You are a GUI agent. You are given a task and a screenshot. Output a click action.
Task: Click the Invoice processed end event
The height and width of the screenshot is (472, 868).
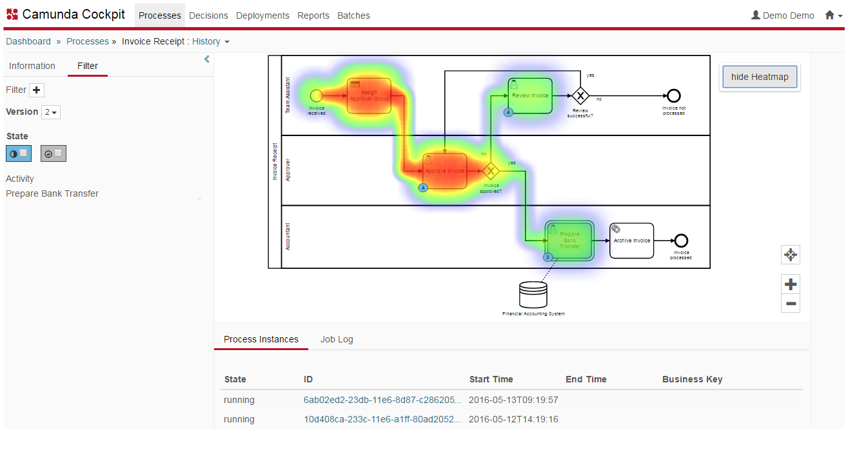click(680, 241)
